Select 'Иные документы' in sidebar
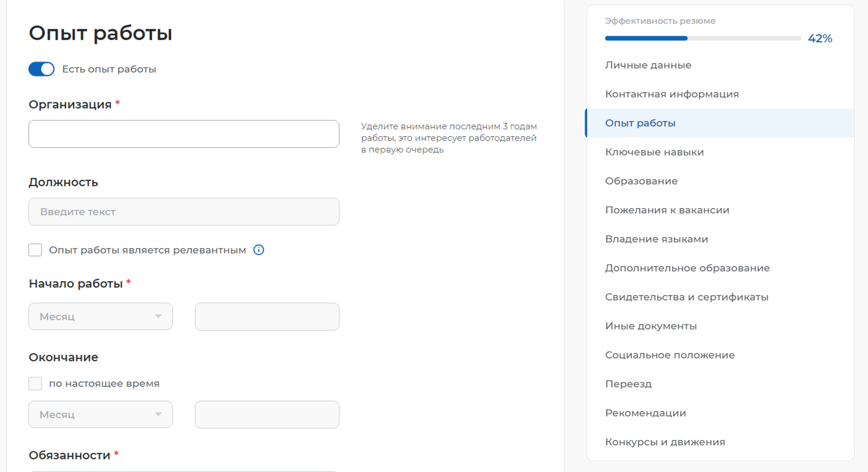 click(x=651, y=326)
